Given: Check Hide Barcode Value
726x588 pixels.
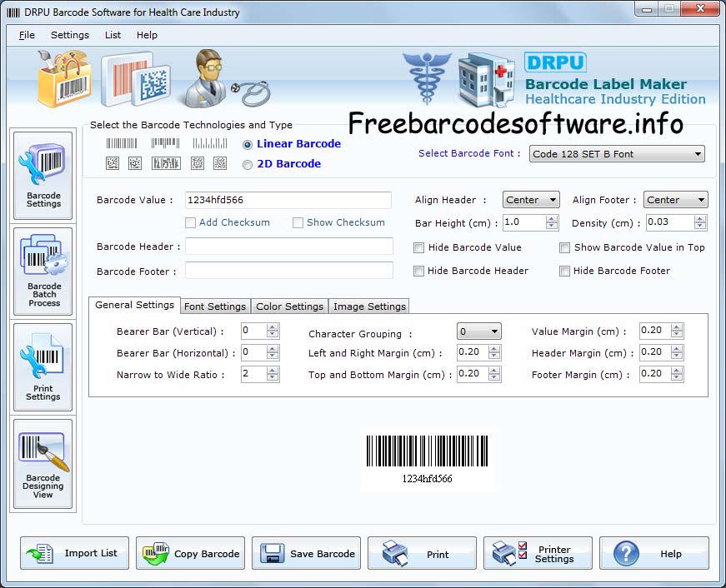Looking at the screenshot, I should point(418,248).
